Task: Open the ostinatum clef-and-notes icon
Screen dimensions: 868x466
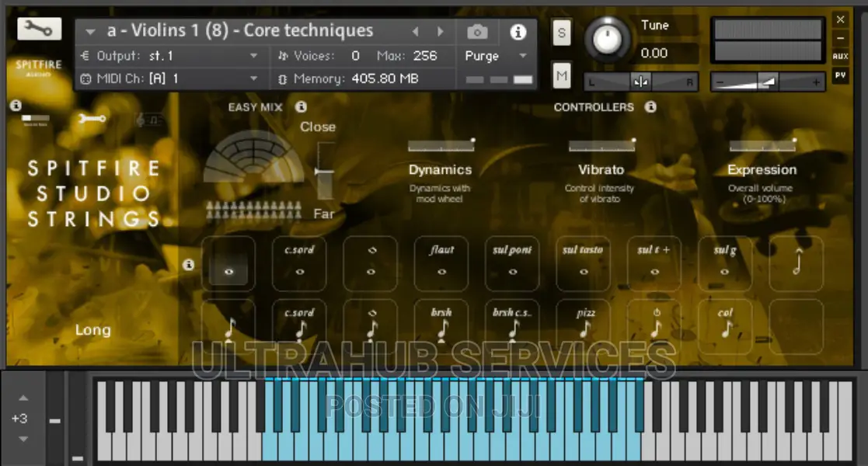Action: coord(148,119)
